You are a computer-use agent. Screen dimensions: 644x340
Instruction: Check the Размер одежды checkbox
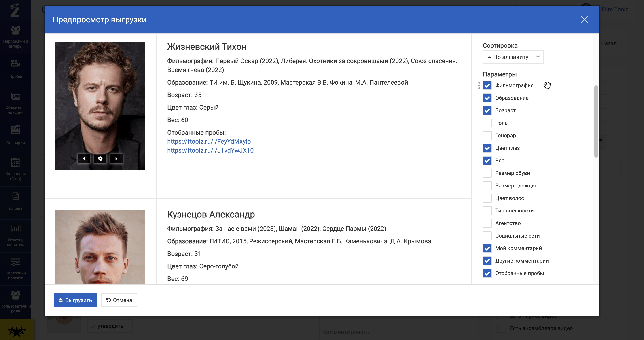pyautogui.click(x=487, y=185)
